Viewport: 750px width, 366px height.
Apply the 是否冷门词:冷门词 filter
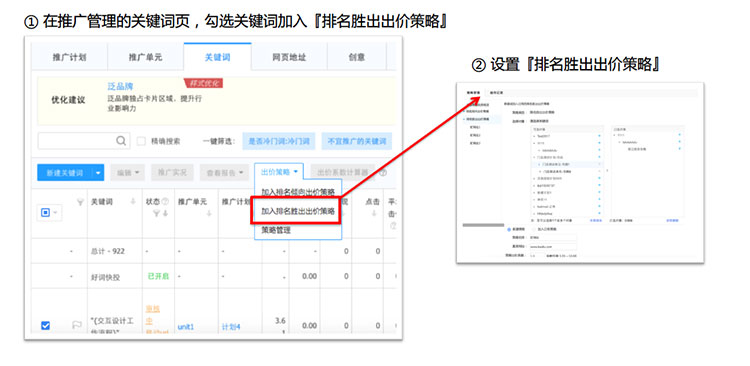click(x=279, y=142)
